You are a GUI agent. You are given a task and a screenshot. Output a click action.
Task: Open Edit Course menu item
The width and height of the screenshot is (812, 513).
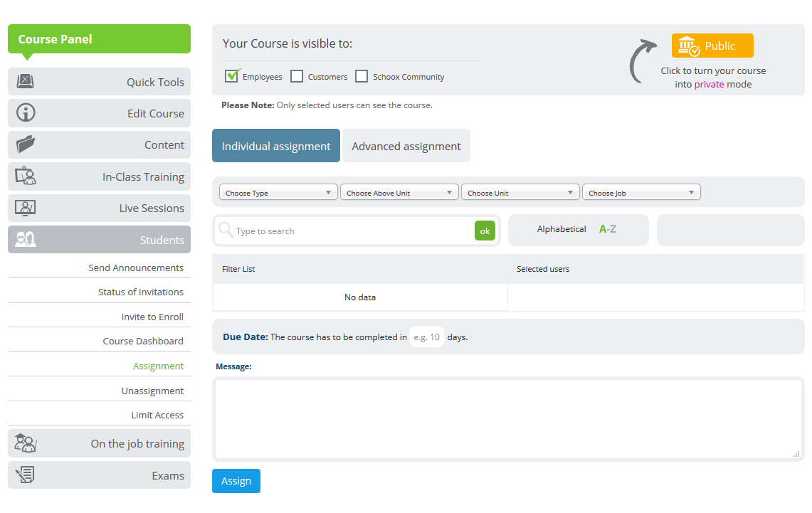pos(99,113)
